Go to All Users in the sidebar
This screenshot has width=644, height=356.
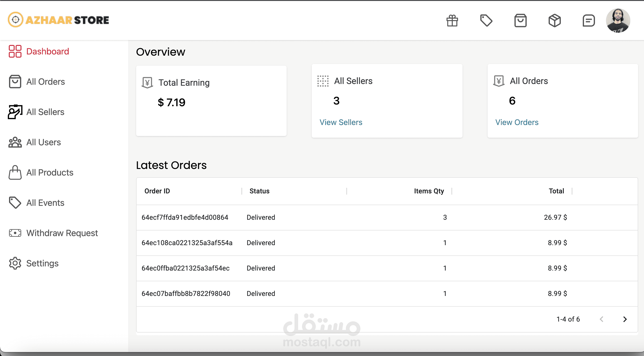click(43, 142)
